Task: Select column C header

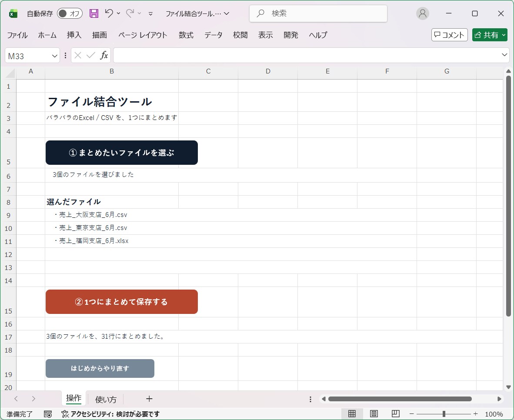Action: tap(208, 71)
